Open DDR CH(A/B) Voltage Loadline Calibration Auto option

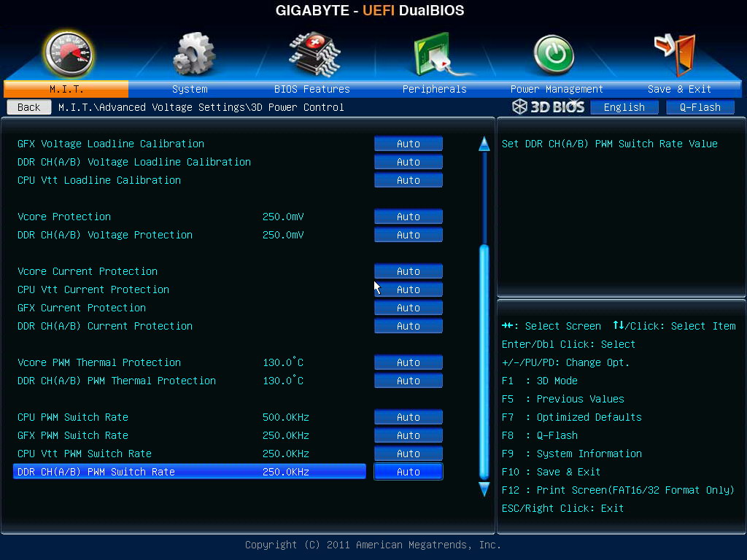tap(409, 162)
